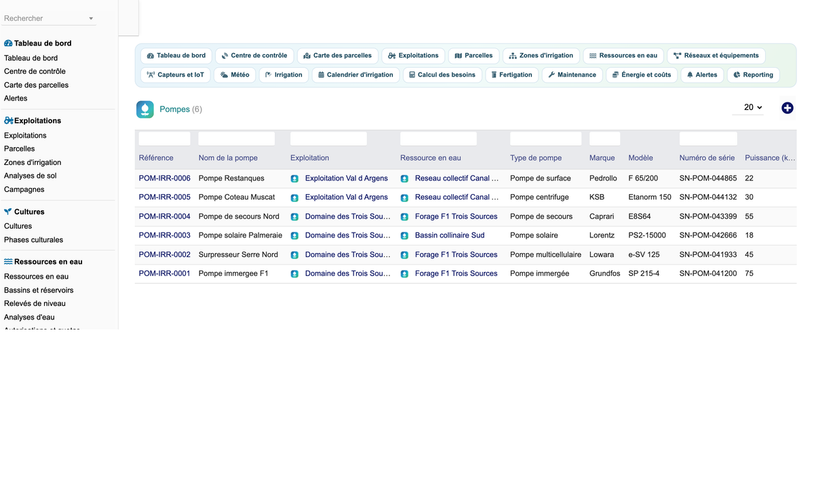Click the Numéro de série filter field
Screen dimensions: 814x504
pyautogui.click(x=708, y=138)
